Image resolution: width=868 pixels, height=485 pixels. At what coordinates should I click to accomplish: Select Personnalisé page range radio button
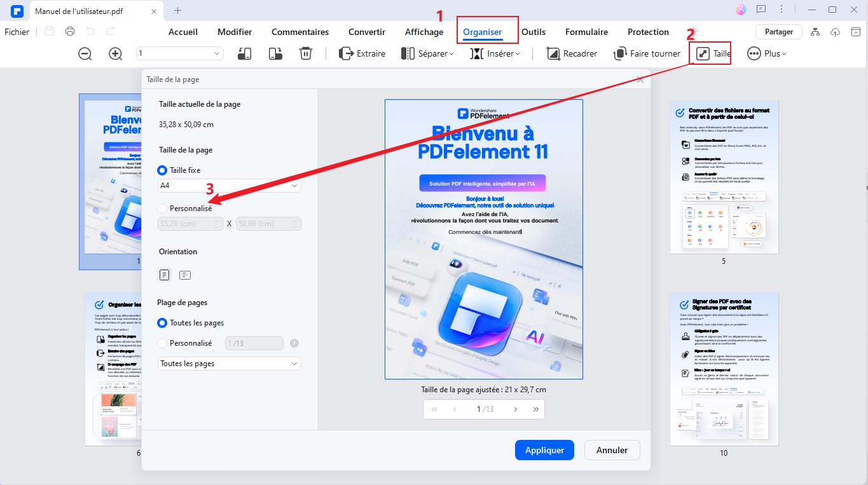(162, 343)
